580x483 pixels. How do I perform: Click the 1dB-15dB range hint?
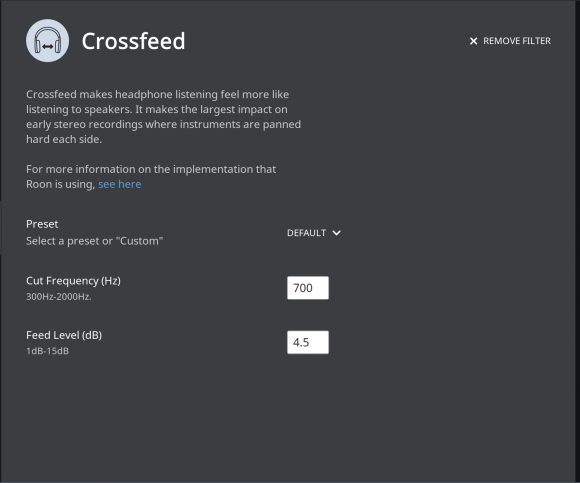point(47,351)
